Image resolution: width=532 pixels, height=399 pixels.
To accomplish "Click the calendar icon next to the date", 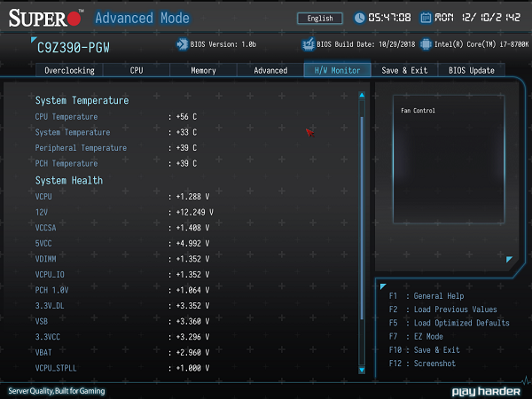I will point(426,18).
